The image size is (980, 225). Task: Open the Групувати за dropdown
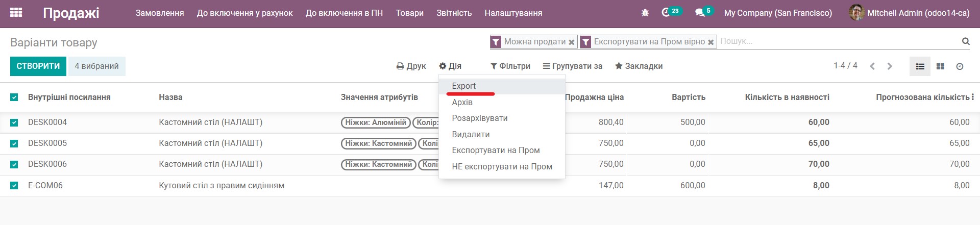click(x=572, y=66)
